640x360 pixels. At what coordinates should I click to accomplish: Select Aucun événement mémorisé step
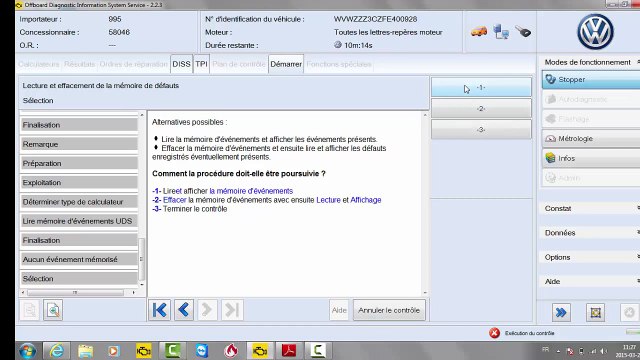(79, 259)
